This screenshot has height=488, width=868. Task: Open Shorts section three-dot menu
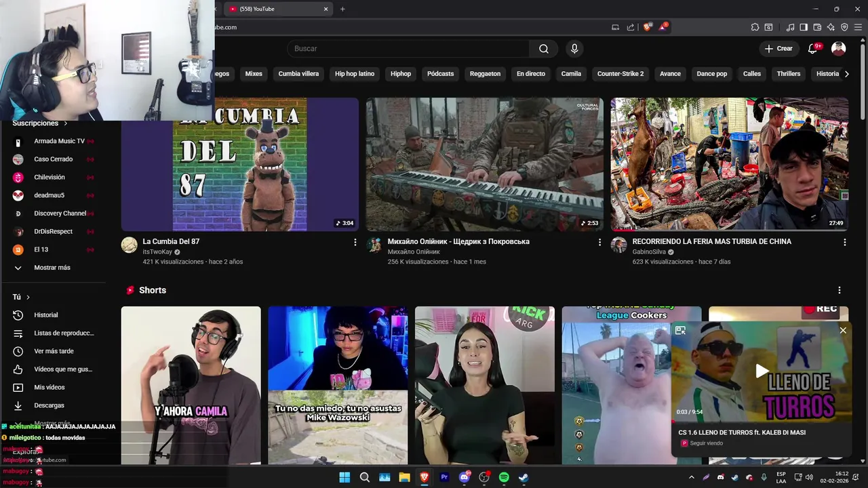coord(839,290)
